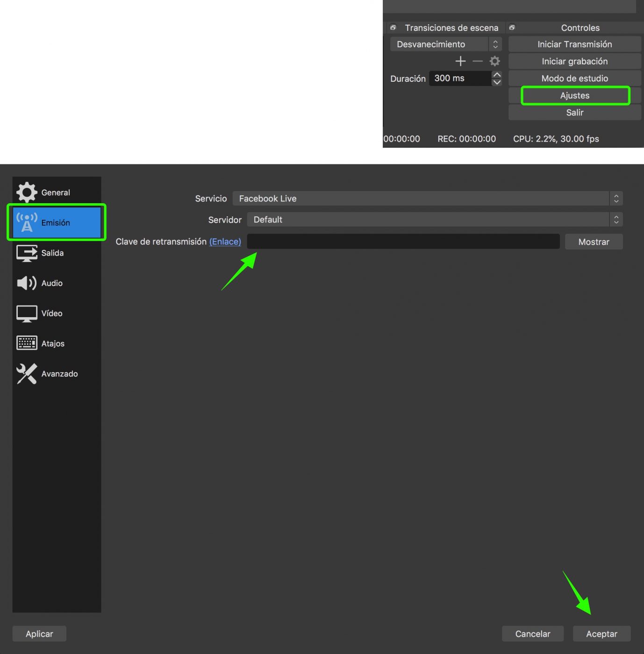644x654 pixels.
Task: Add a scene transition with plus icon
Action: click(x=460, y=61)
